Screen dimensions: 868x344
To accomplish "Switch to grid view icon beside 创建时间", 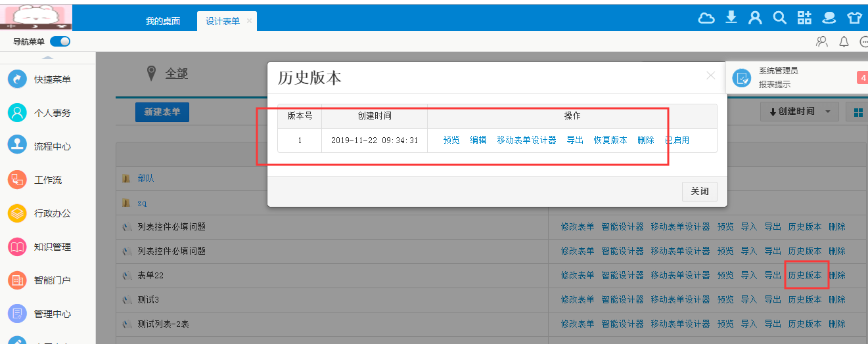I will [x=857, y=112].
